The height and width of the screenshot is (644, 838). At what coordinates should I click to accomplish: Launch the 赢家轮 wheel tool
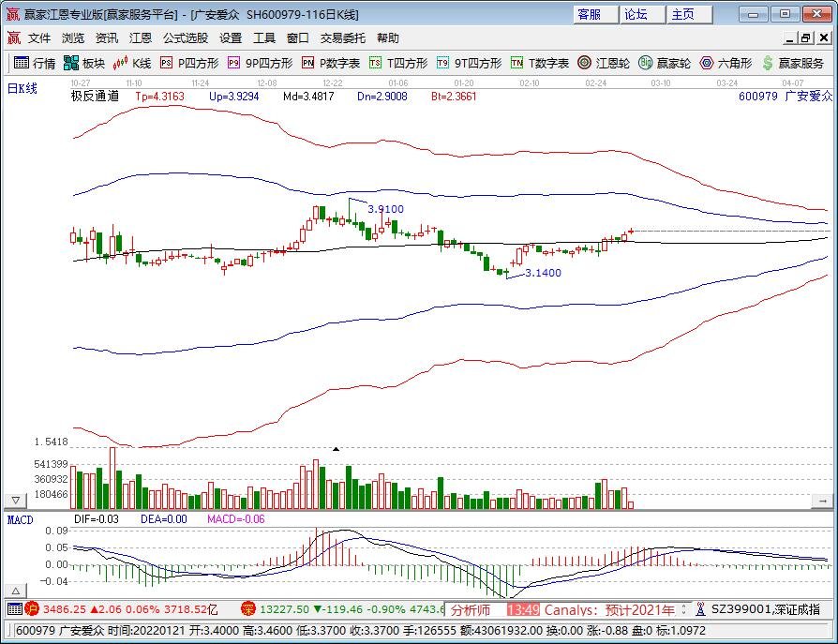pos(665,63)
